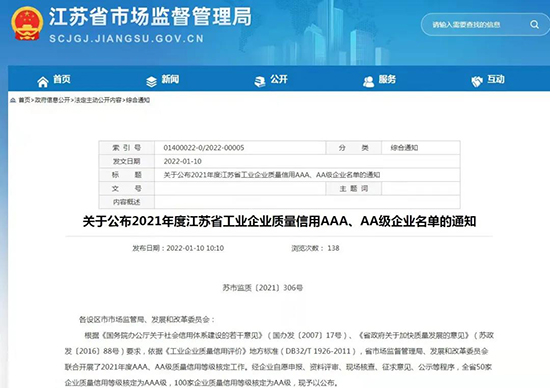Click the bold article headline
The width and height of the screenshot is (550, 388).
pos(279,222)
